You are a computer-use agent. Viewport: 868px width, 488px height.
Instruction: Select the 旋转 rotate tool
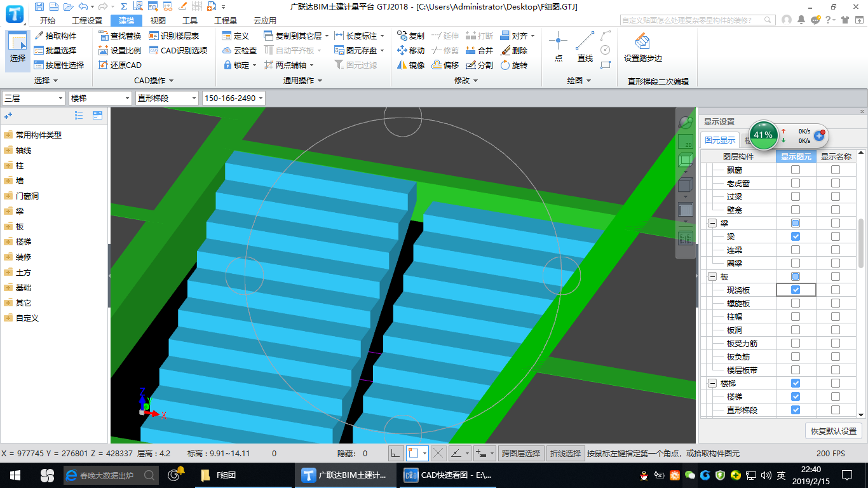point(513,65)
